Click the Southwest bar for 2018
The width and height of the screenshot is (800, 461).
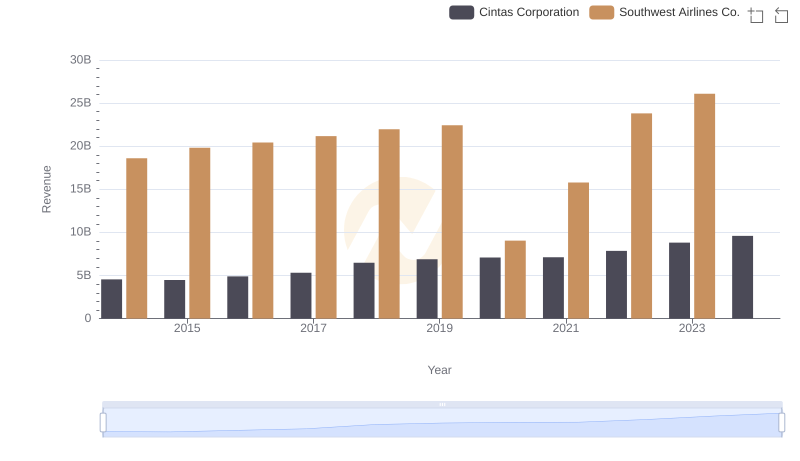pos(389,224)
